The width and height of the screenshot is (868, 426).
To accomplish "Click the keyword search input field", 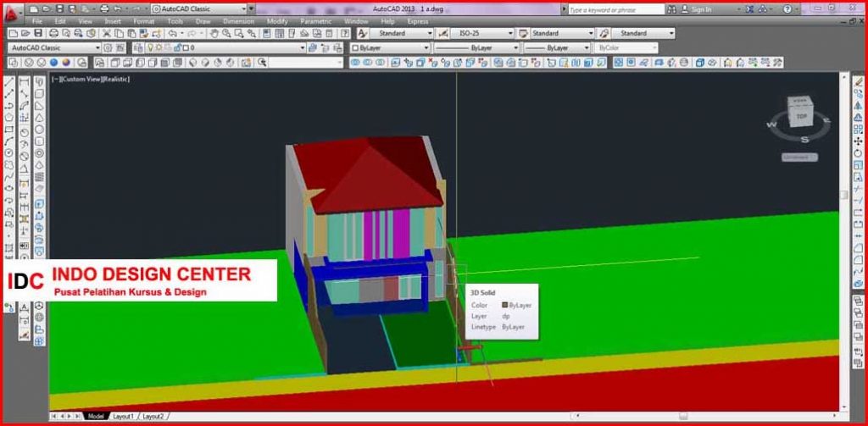I will click(x=615, y=9).
